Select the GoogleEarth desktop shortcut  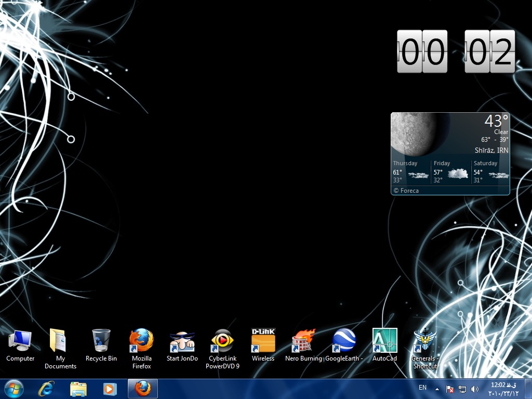coord(344,341)
